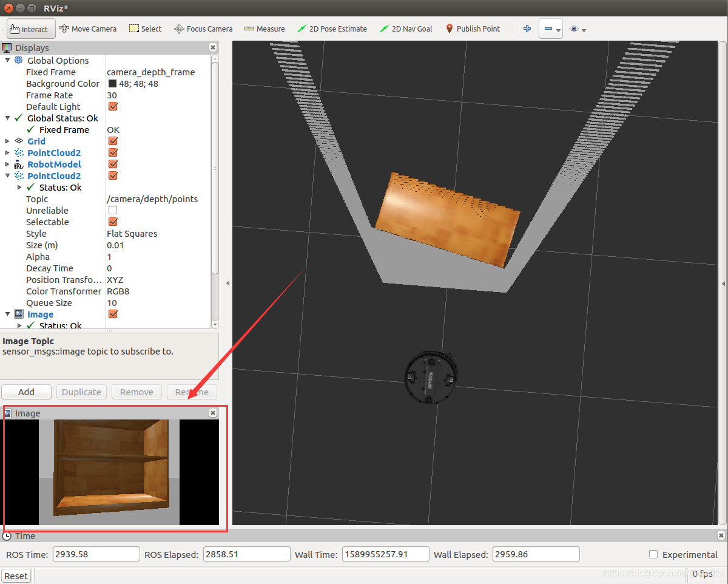Click the Wall Time field
Image resolution: width=728 pixels, height=584 pixels.
pyautogui.click(x=385, y=554)
